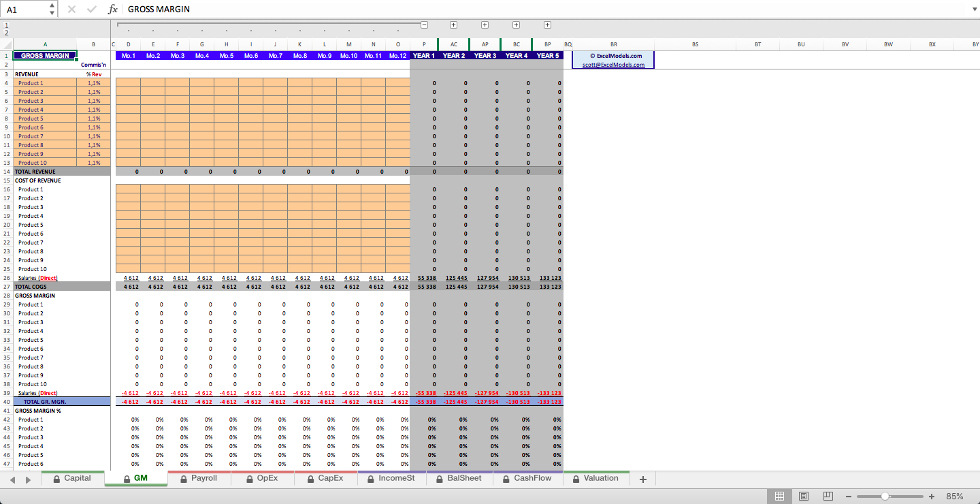Switch to the CashFlow sheet tab
980x504 pixels.
tap(527, 479)
